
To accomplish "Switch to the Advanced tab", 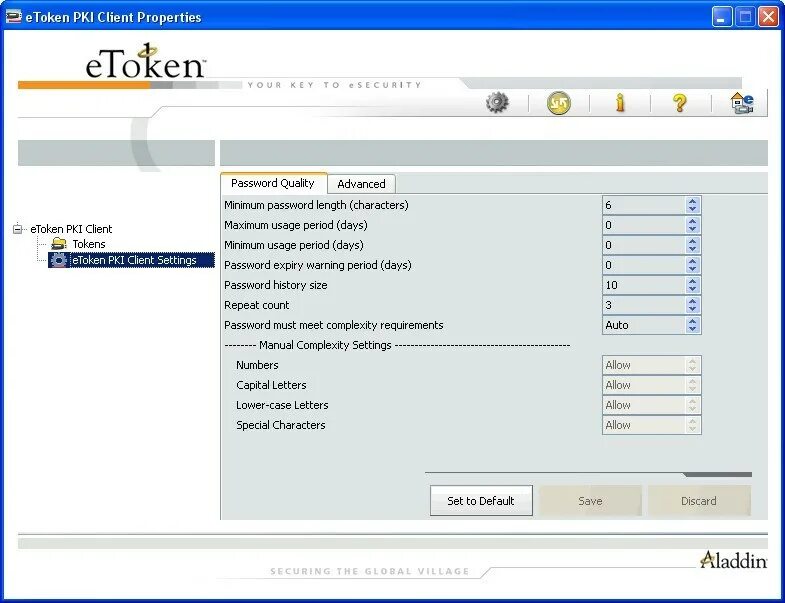I will [x=361, y=184].
